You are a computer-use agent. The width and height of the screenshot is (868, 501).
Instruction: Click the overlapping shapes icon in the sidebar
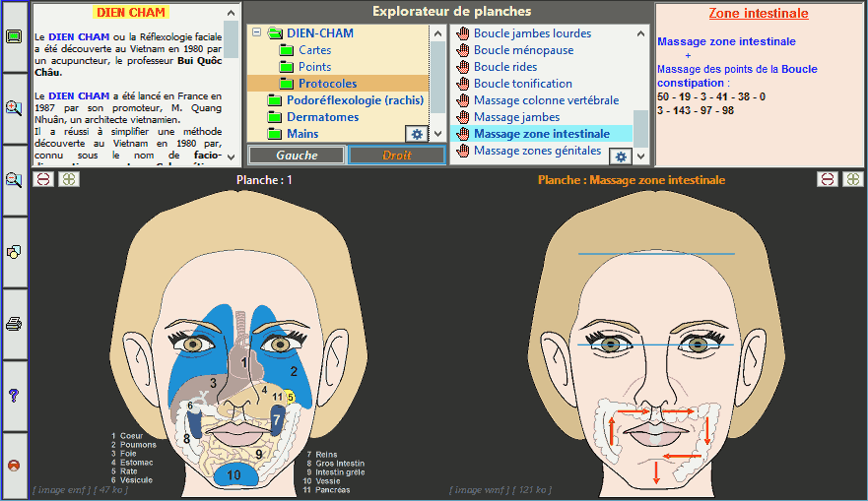pos(14,252)
